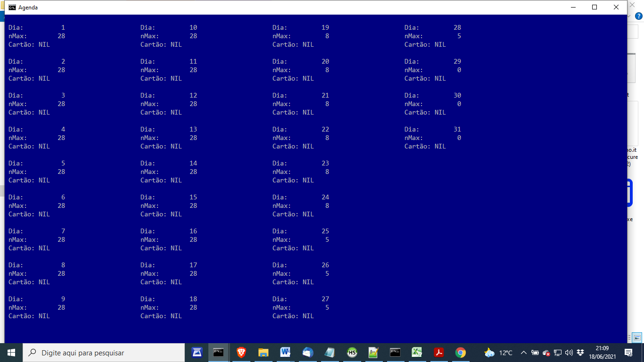The image size is (644, 362).
Task: Click the 'Dia: 7' line
Action: [37, 231]
